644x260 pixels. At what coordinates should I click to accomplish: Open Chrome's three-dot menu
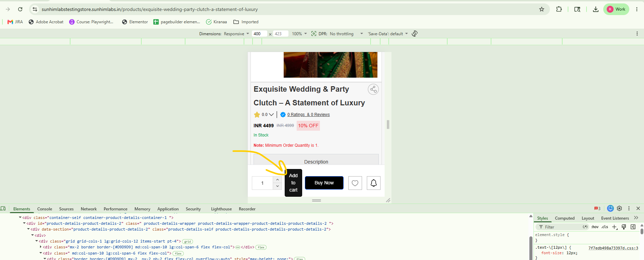pyautogui.click(x=637, y=9)
